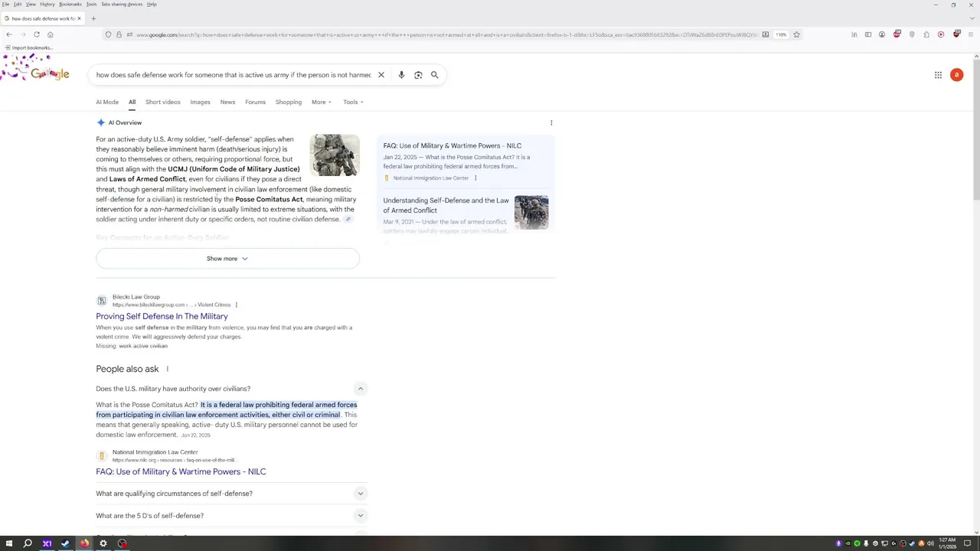Toggle the sidebar icon in toolbar
Screen dimensions: 980x551
868,34
